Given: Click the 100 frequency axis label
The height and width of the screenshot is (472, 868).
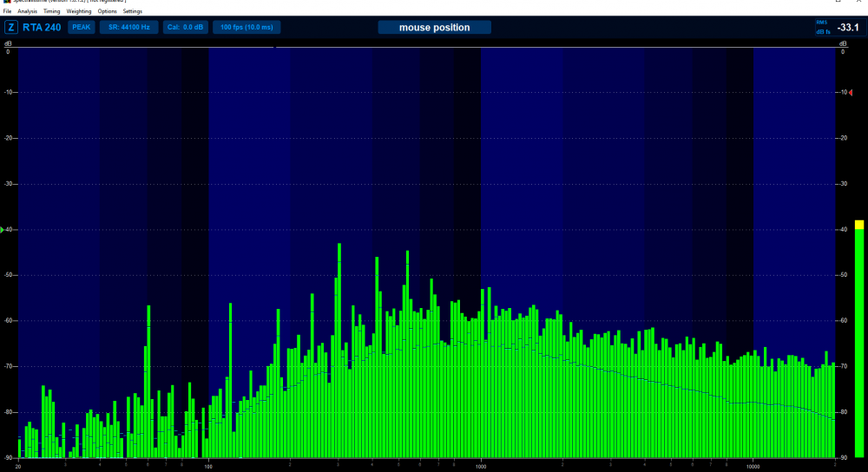Looking at the screenshot, I should pyautogui.click(x=208, y=467).
